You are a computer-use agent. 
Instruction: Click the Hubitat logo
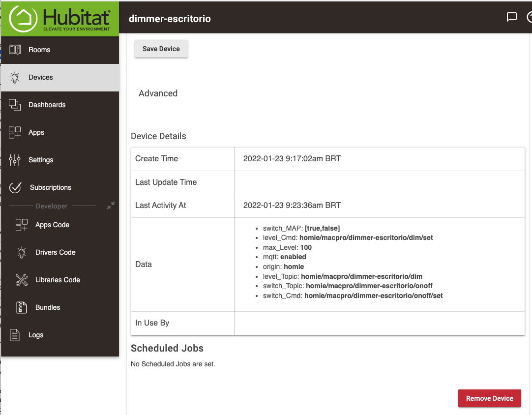(x=59, y=19)
